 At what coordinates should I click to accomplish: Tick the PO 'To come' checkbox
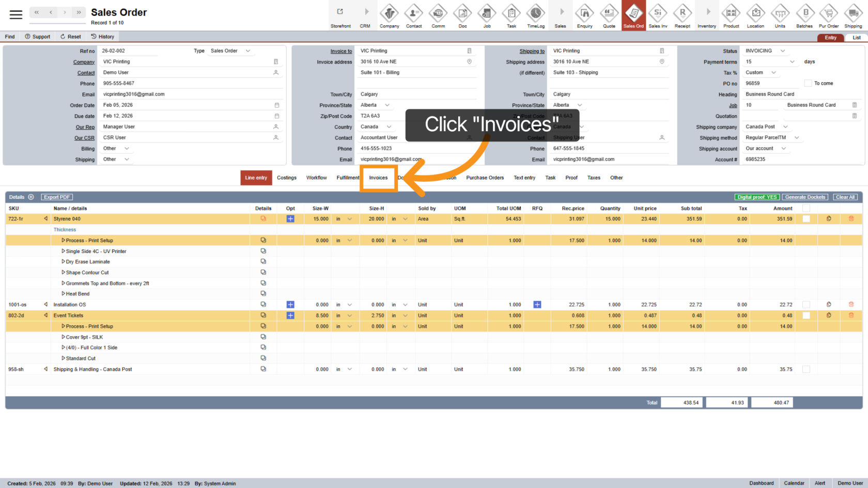click(808, 83)
